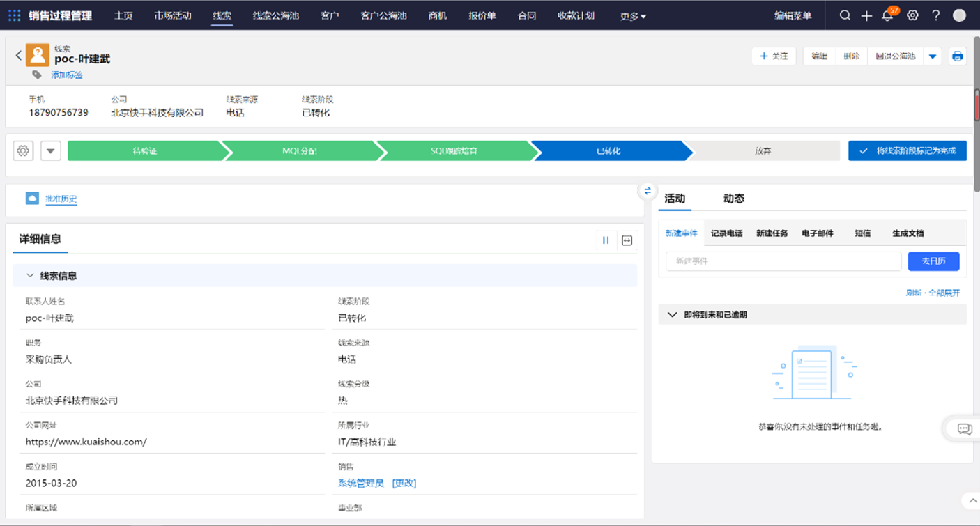Screen dimensions: 980x526
Task: Open the blue dropdown arrow next to 回退公海池
Action: [933, 56]
